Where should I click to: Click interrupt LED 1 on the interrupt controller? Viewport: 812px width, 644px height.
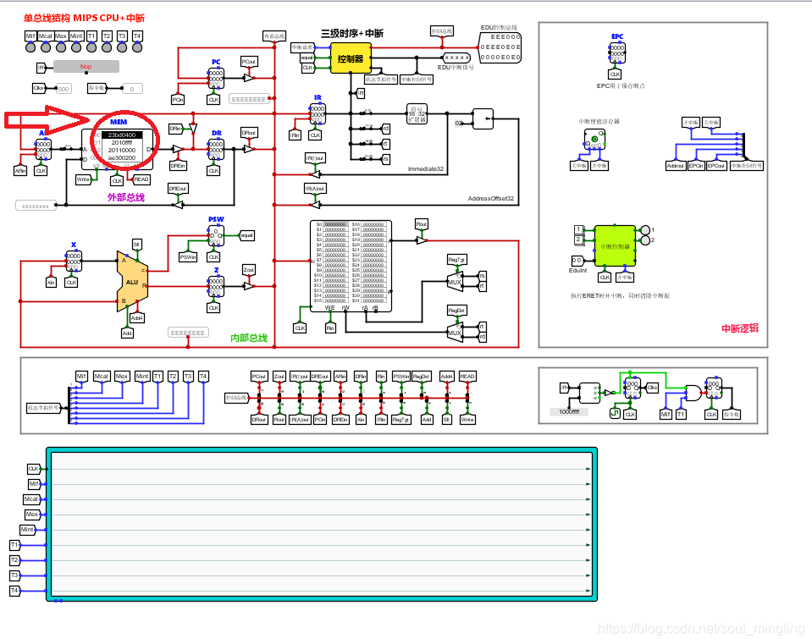(645, 230)
